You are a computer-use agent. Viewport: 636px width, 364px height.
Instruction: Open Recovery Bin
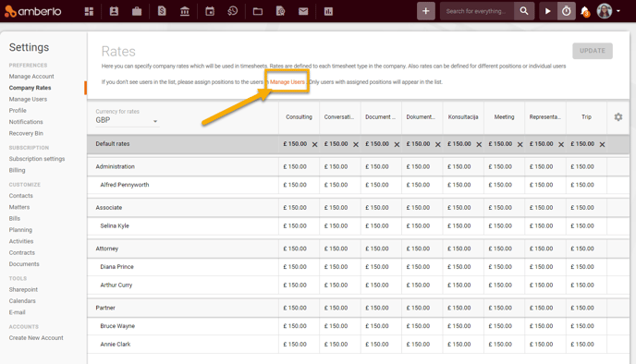point(26,133)
